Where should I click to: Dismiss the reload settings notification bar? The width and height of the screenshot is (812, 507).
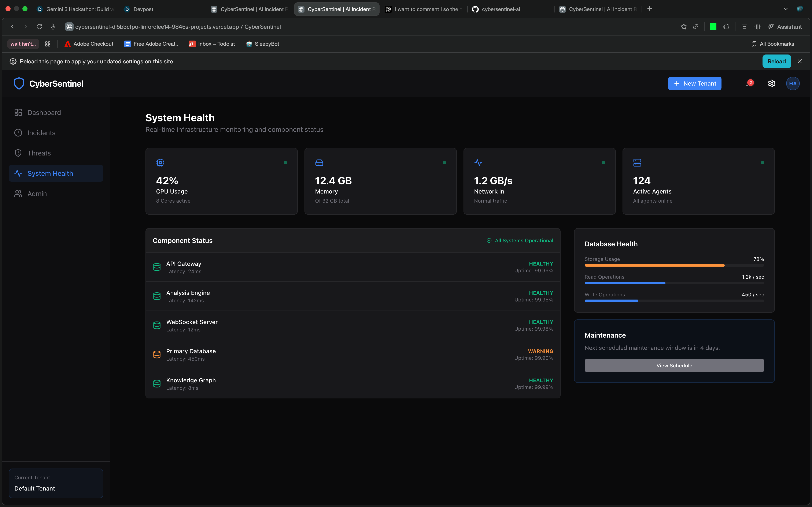pos(800,61)
